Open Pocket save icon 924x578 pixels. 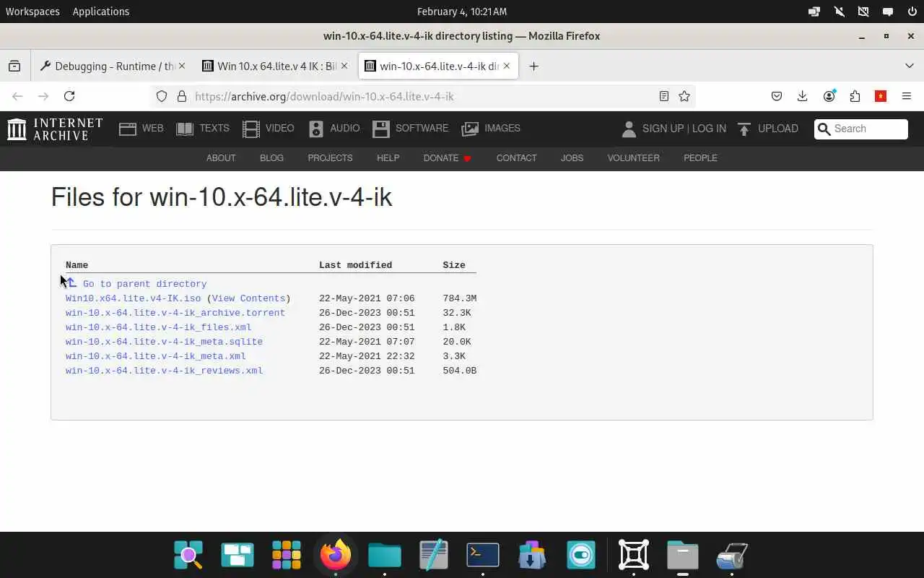coord(777,96)
